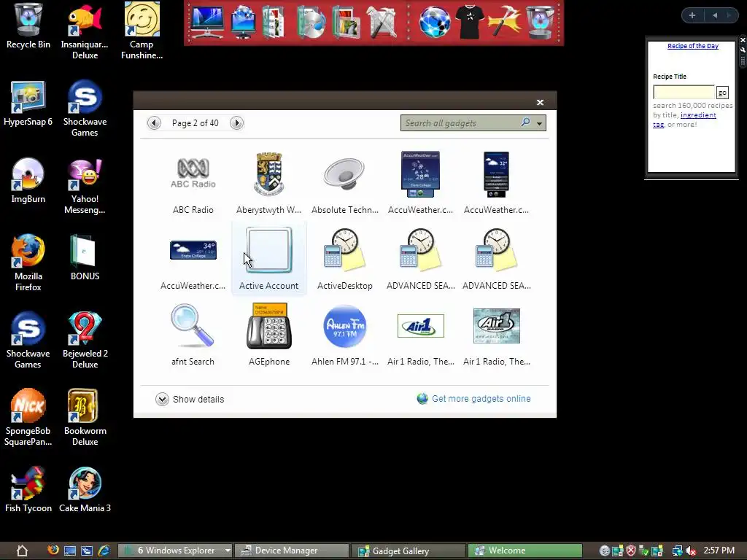Open the Recycle Bin desktop icon

point(28,26)
